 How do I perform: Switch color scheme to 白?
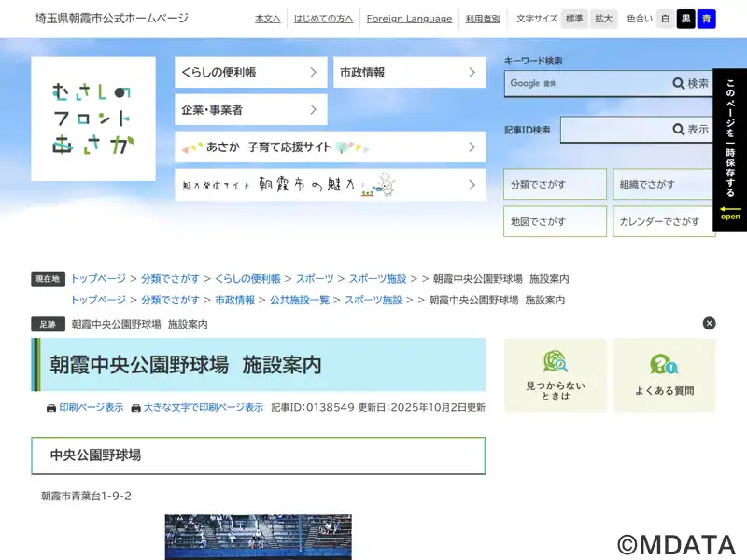pyautogui.click(x=665, y=19)
